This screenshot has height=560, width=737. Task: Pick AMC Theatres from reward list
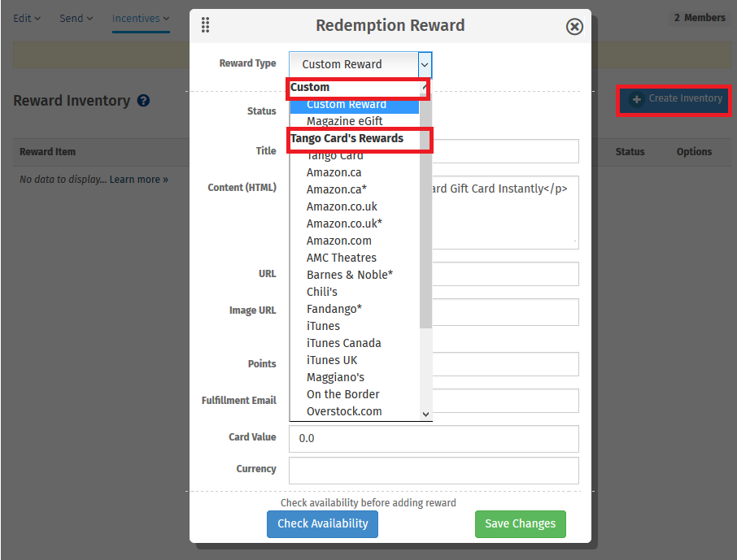pos(341,258)
